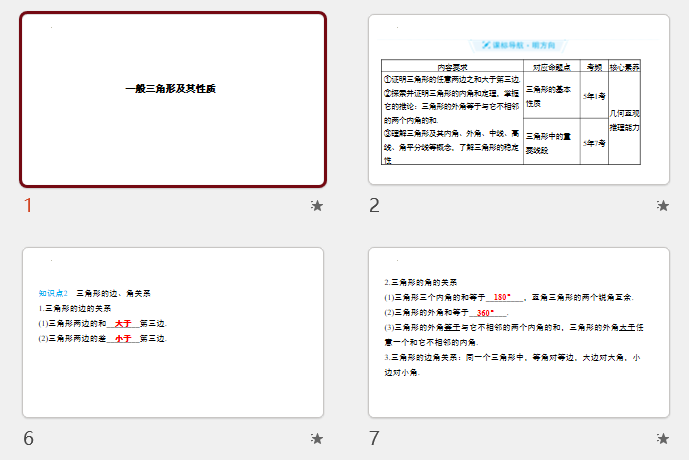The height and width of the screenshot is (460, 689).
Task: Click the red 小于 answer on slide 6
Action: point(123,338)
